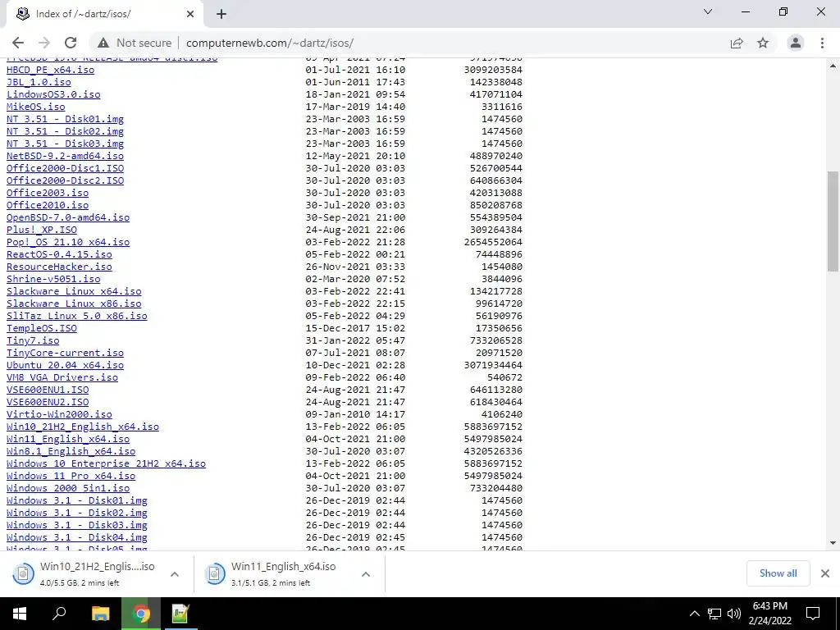Download Virtio-Win2000.iso
Image resolution: width=840 pixels, height=630 pixels.
tap(59, 414)
